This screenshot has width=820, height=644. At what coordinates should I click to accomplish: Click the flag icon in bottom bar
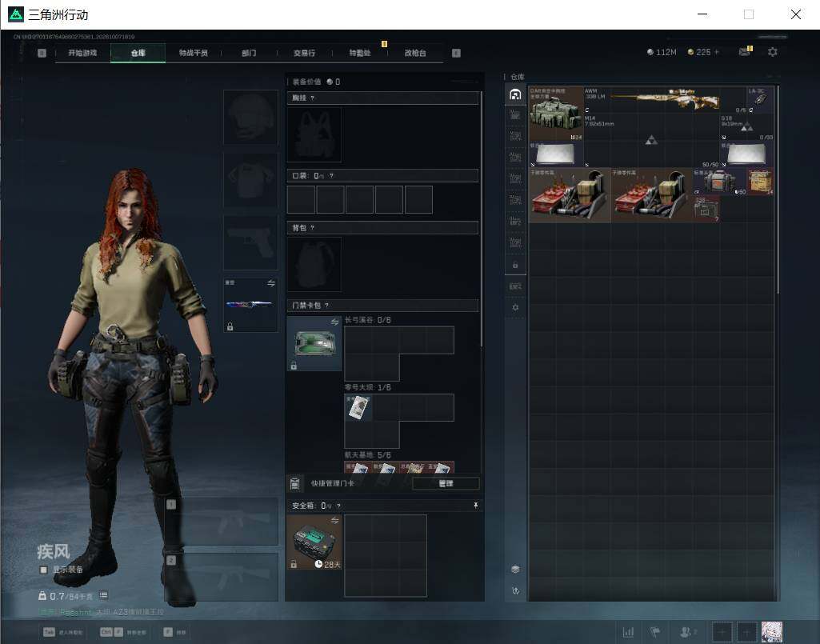(x=654, y=632)
